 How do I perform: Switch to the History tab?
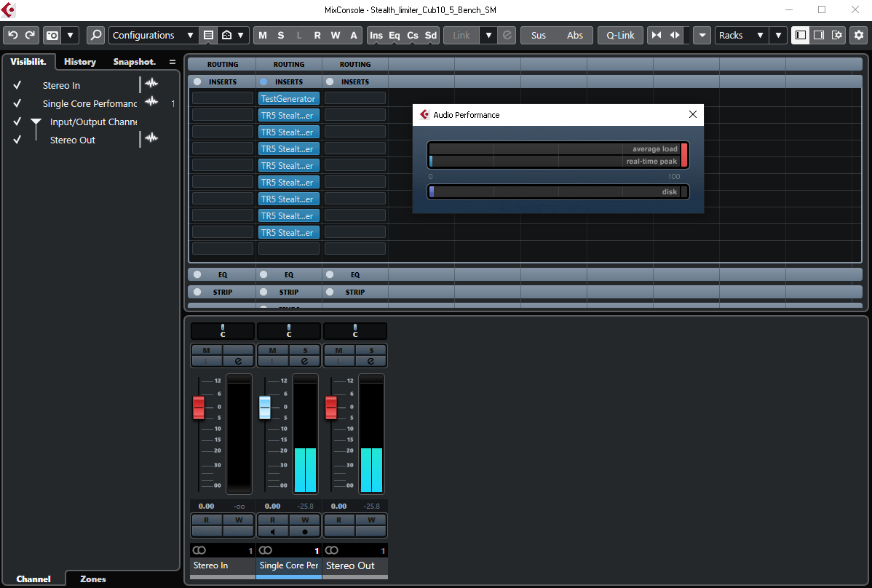pyautogui.click(x=80, y=62)
